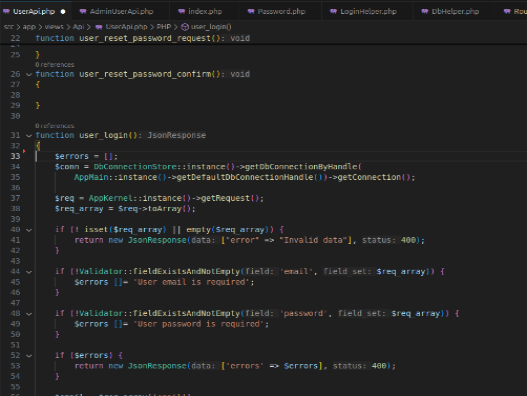527x396 pixels.
Task: Click 'User password is required' string
Action: (199, 324)
